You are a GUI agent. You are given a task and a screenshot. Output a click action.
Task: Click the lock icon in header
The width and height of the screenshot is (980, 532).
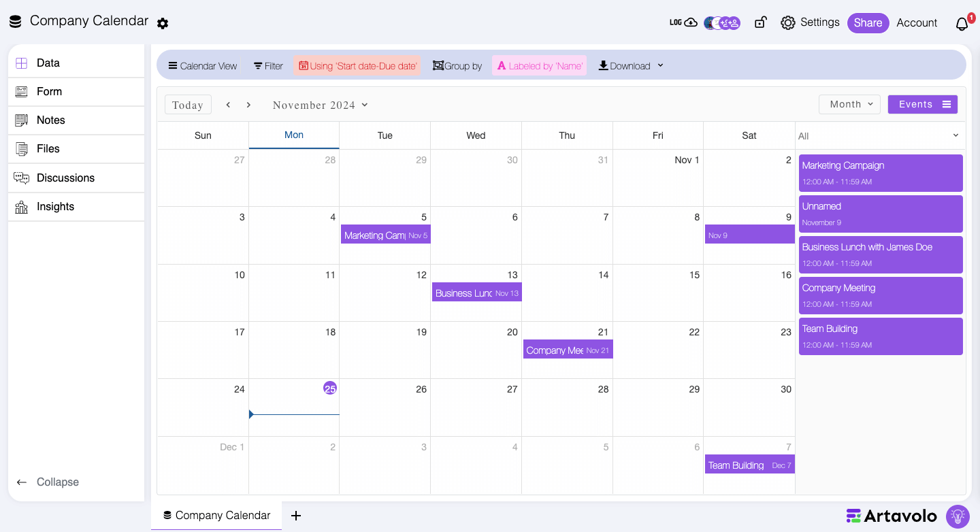click(760, 22)
